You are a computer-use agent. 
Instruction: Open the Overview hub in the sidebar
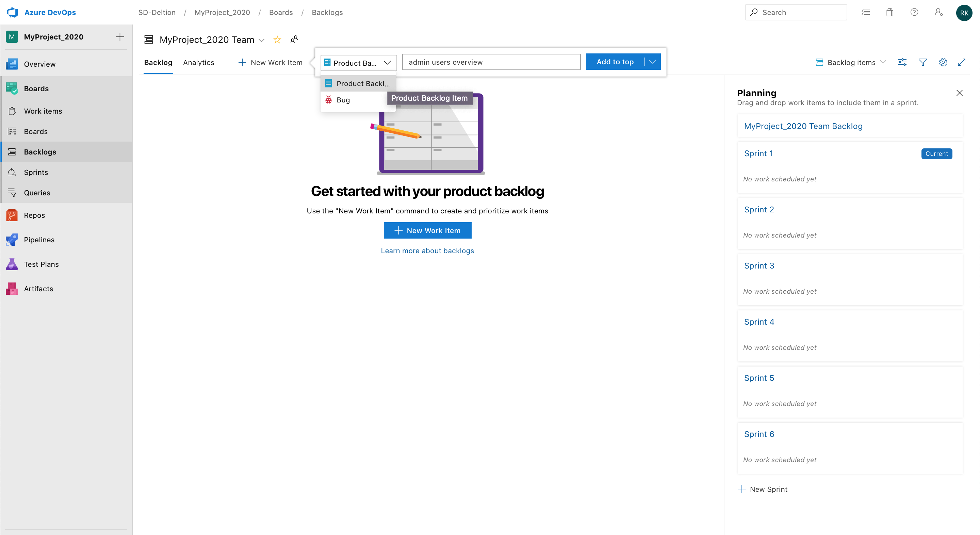(66, 64)
